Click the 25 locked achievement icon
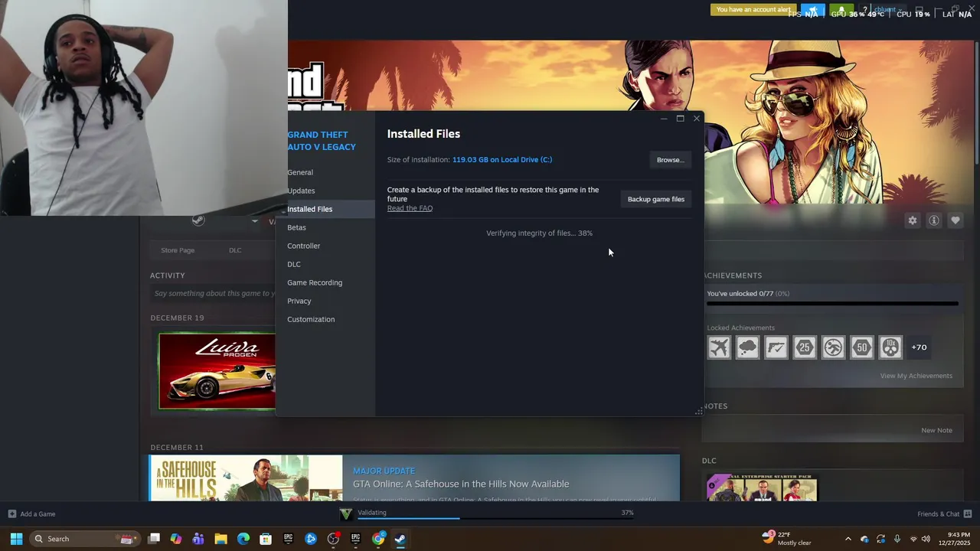The image size is (980, 551). click(805, 347)
